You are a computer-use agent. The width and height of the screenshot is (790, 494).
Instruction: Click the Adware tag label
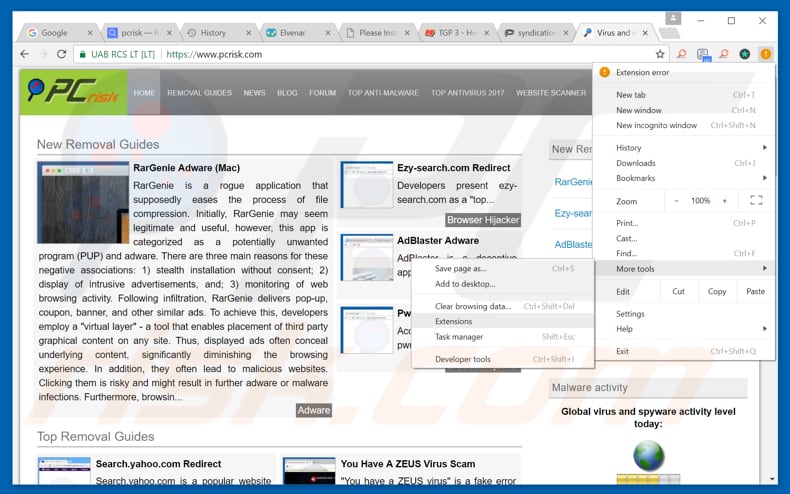pyautogui.click(x=313, y=410)
